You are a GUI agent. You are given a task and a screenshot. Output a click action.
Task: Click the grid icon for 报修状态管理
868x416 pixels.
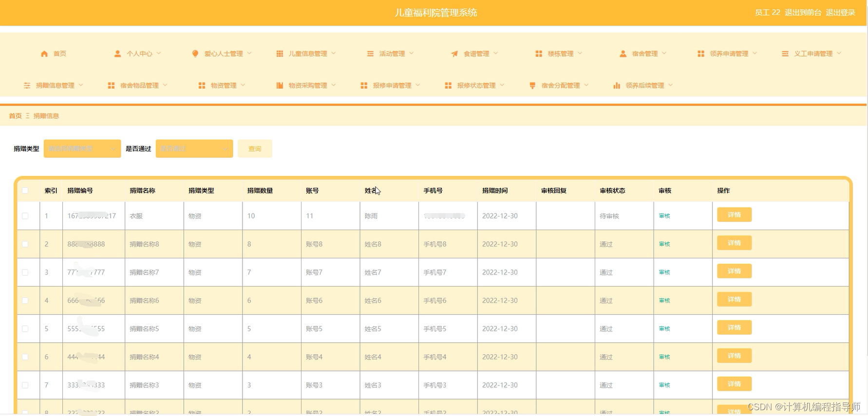click(448, 85)
